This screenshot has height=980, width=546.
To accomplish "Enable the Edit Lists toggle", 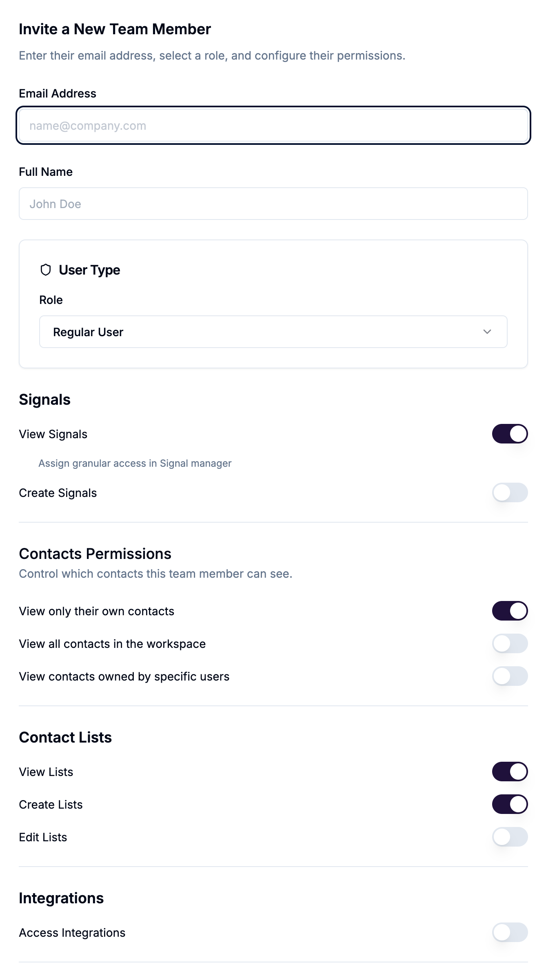I will point(510,837).
